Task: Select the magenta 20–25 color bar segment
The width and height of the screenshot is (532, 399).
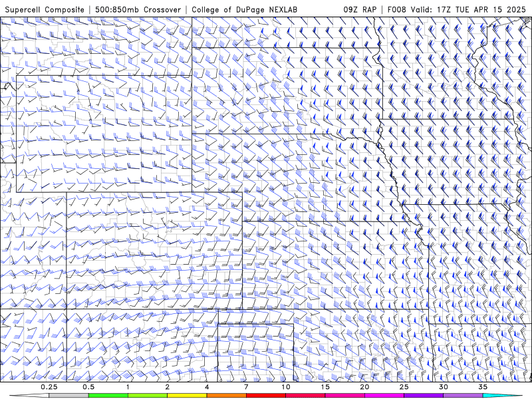Action: click(x=384, y=396)
